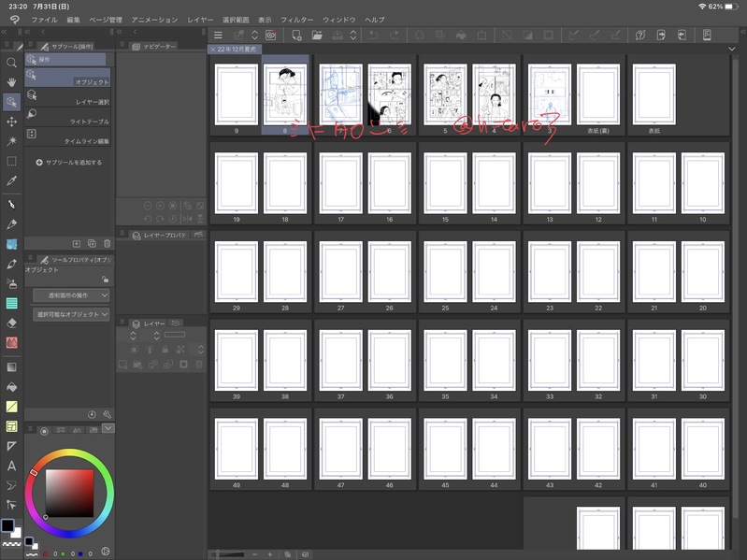The width and height of the screenshot is (747, 560).
Task: Click the wrench icon in tool property panel
Action: (108, 414)
